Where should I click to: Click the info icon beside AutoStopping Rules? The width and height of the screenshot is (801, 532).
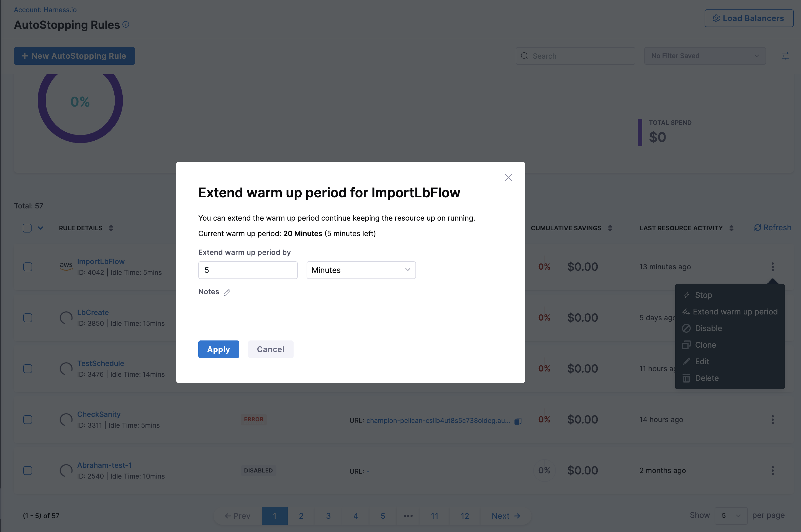point(126,24)
